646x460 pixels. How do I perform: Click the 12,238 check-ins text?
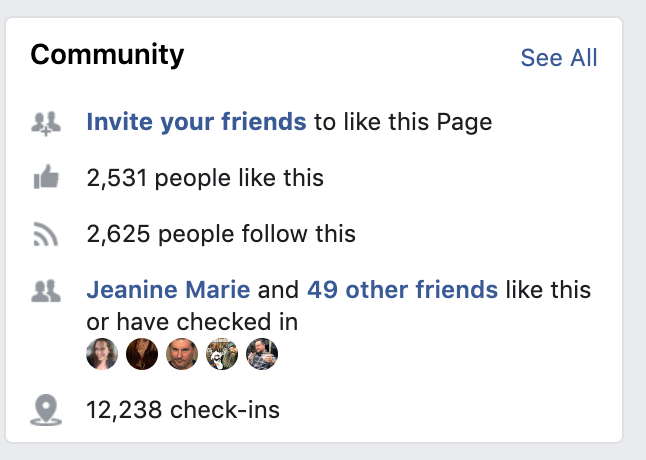pyautogui.click(x=183, y=410)
